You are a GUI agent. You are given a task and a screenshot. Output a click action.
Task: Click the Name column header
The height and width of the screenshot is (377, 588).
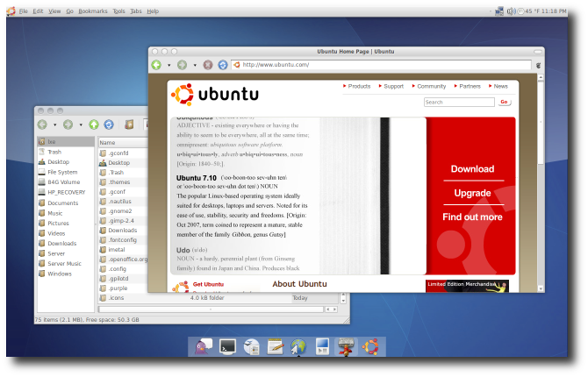[x=123, y=143]
